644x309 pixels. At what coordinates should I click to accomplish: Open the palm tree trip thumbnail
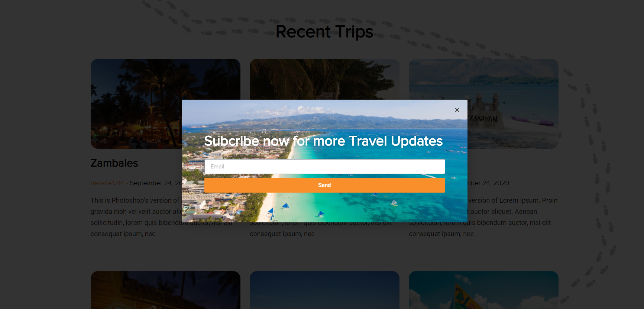pos(324,79)
